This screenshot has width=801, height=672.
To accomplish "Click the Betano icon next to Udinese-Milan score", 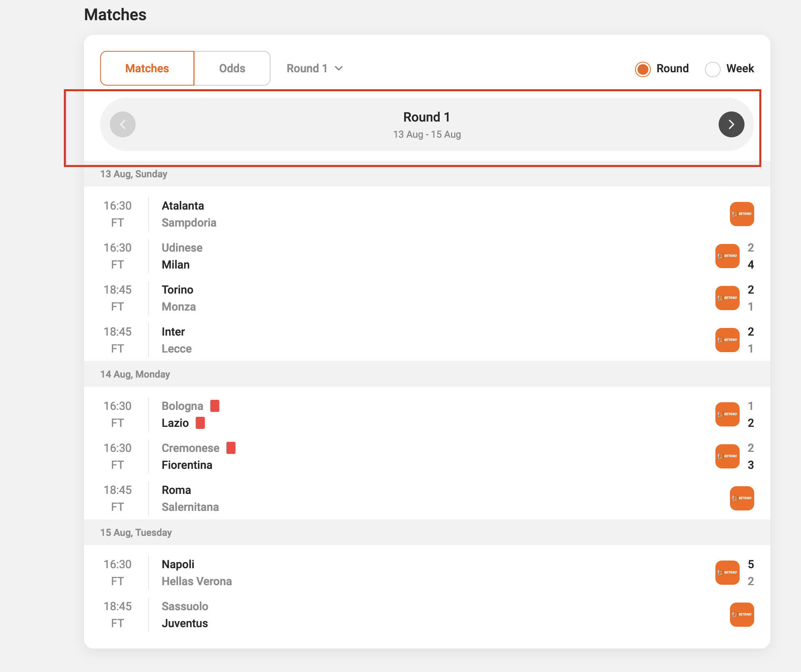I will [x=727, y=256].
